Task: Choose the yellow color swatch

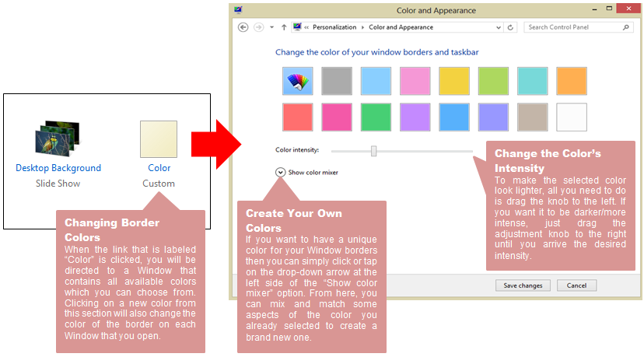Action: coord(453,81)
